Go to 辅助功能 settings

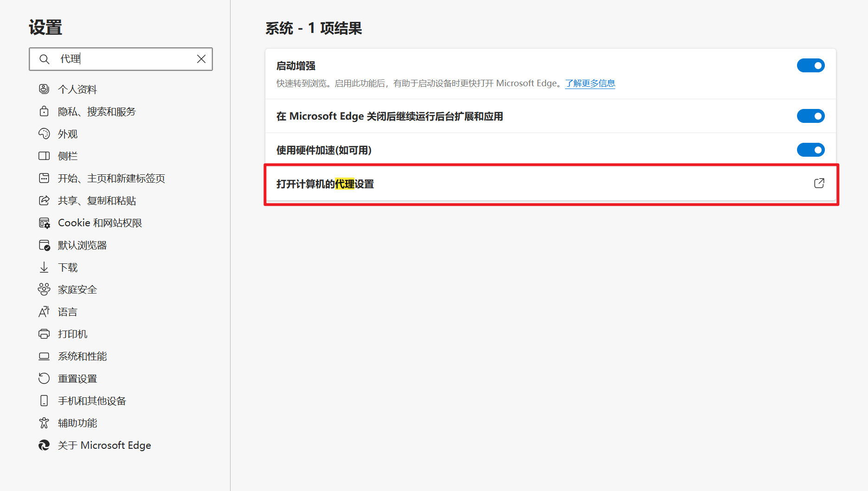coord(77,423)
